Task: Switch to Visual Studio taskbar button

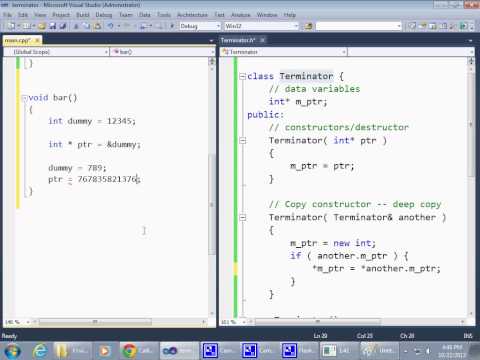Action: point(178,351)
